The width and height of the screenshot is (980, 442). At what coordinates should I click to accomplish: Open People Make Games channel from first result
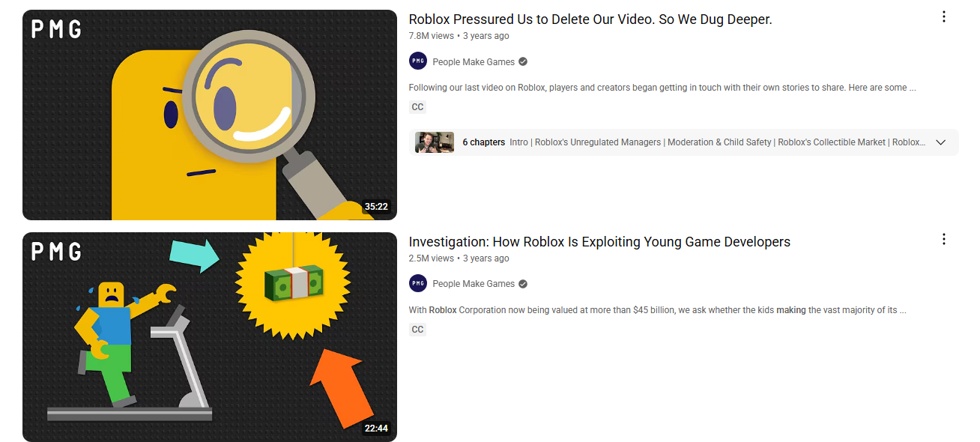point(474,62)
